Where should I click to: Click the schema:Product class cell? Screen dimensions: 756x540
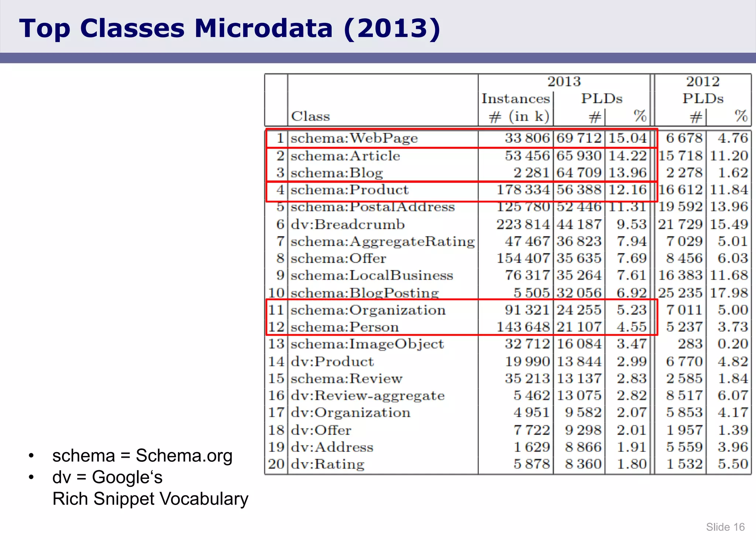point(350,190)
